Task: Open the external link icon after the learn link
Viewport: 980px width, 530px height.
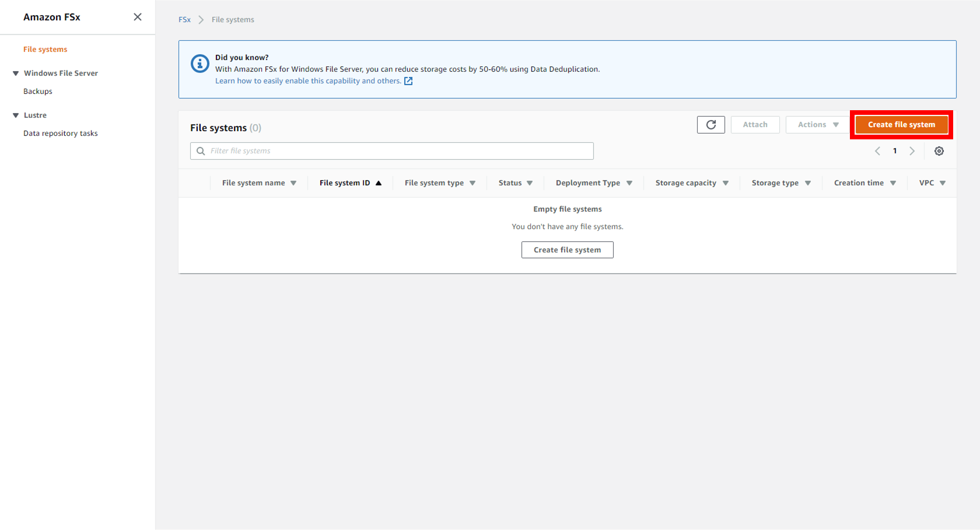Action: 408,81
